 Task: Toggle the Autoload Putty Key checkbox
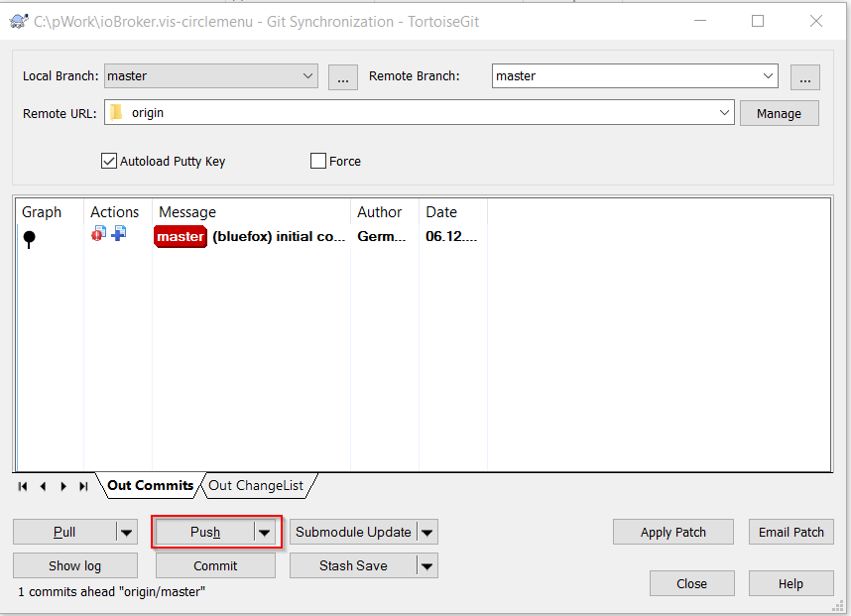[108, 161]
